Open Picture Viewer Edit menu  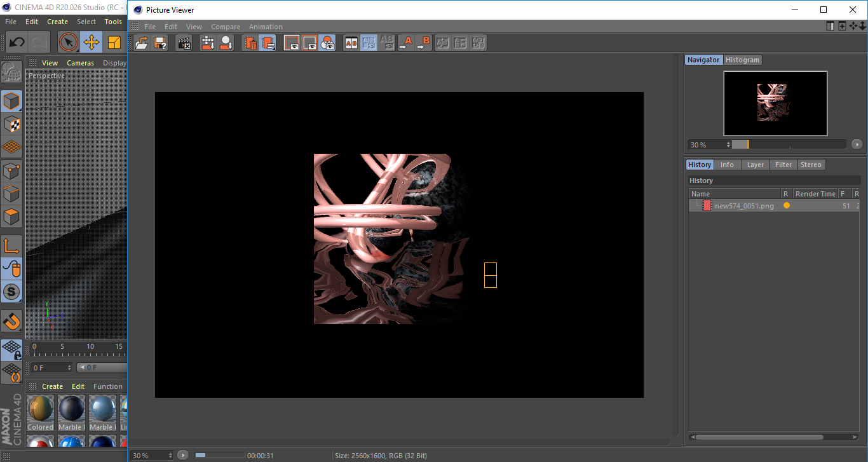click(171, 27)
